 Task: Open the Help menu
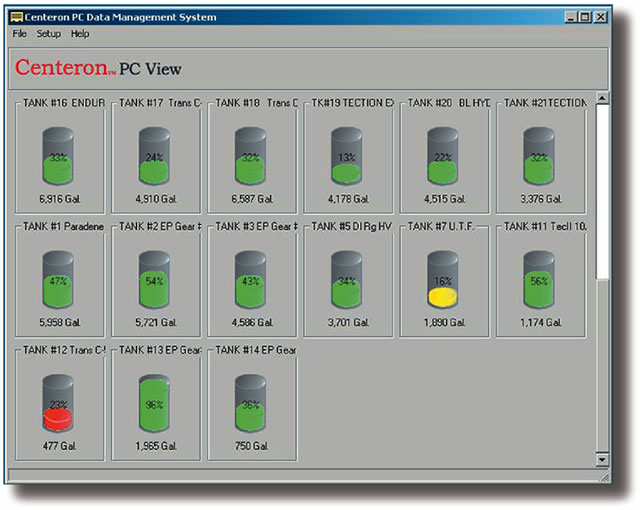80,34
